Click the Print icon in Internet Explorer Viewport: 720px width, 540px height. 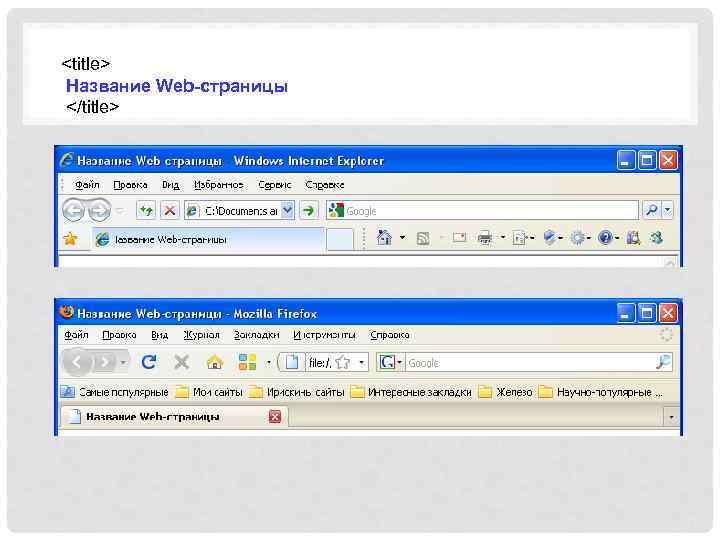click(485, 238)
